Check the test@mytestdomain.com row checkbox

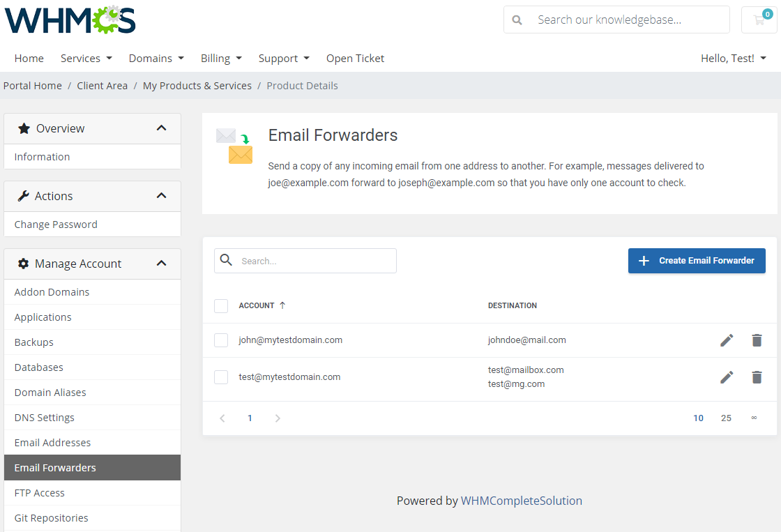(220, 377)
